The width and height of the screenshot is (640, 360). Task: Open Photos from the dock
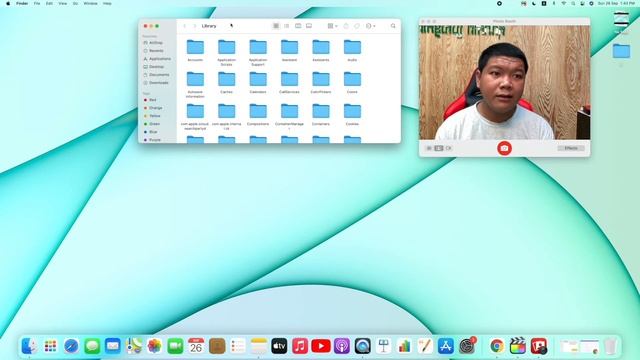coord(154,346)
